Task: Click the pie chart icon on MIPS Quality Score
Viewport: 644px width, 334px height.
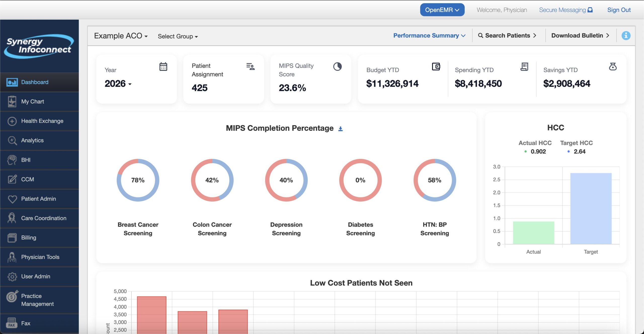Action: point(338,66)
